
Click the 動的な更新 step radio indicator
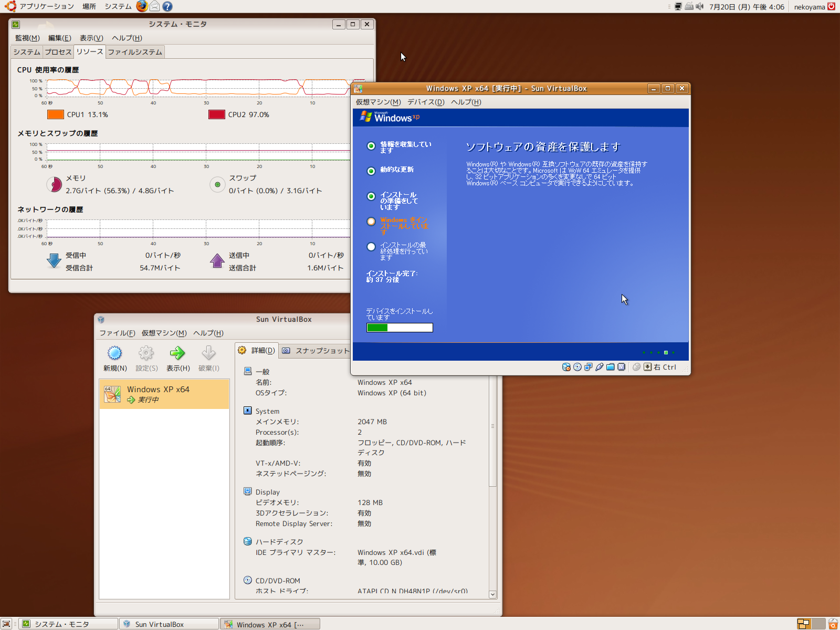371,171
